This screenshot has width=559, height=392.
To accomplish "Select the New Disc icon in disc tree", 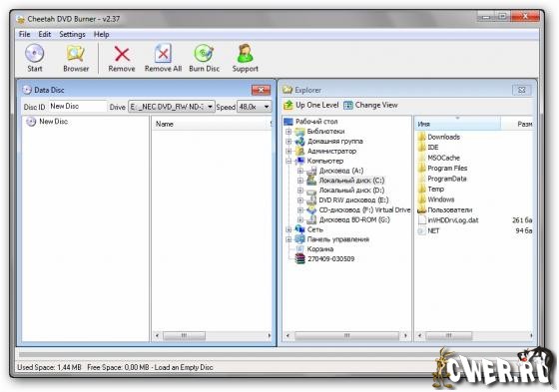I will (x=31, y=122).
